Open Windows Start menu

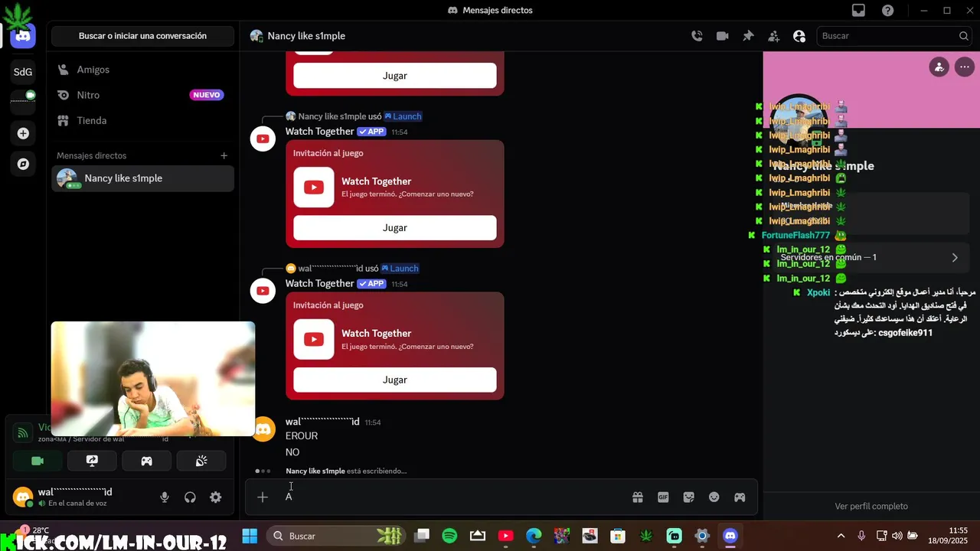250,536
